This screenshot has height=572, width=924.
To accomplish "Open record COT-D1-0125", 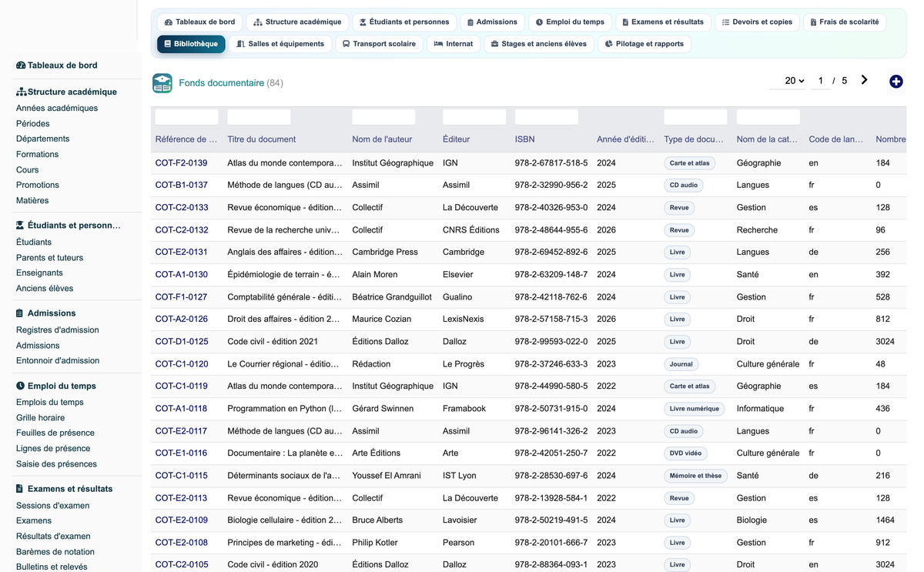I will click(182, 341).
